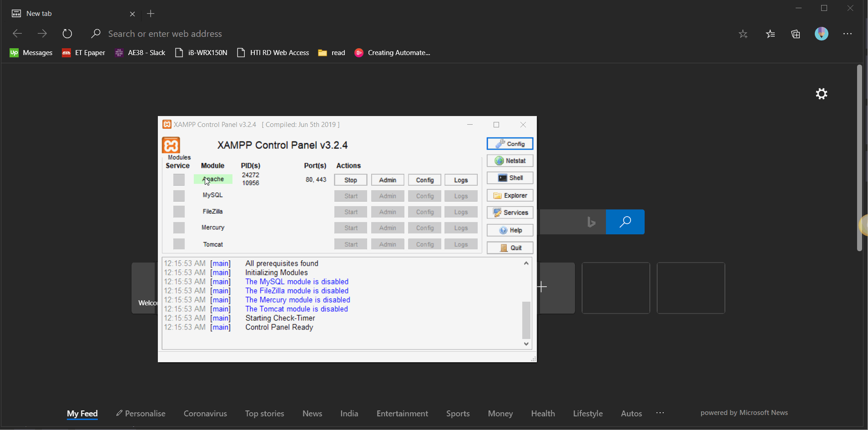
Task: Switch to the Lifestyle tab
Action: (588, 414)
